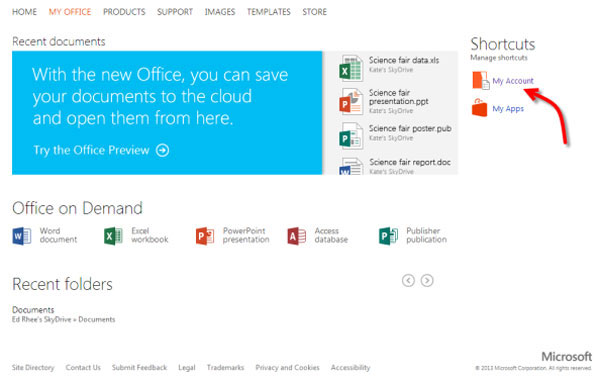Viewport: 600px width, 380px height.
Task: Open the IMAGES navigation item
Action: click(220, 12)
